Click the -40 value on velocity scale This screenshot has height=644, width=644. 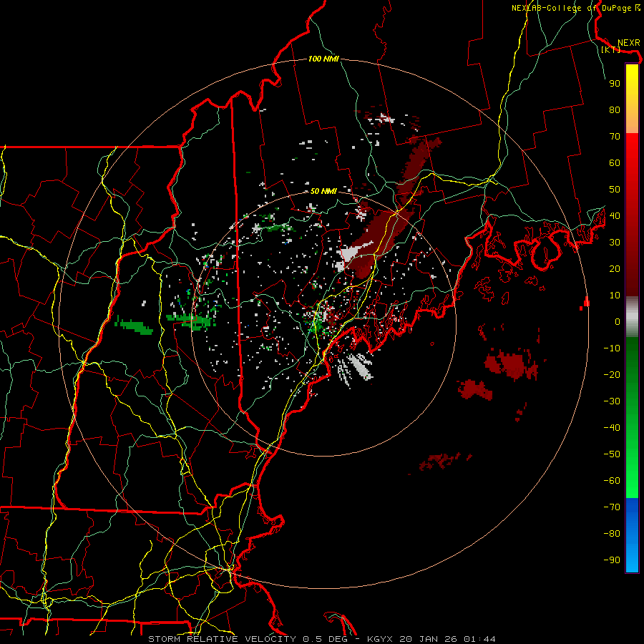612,428
